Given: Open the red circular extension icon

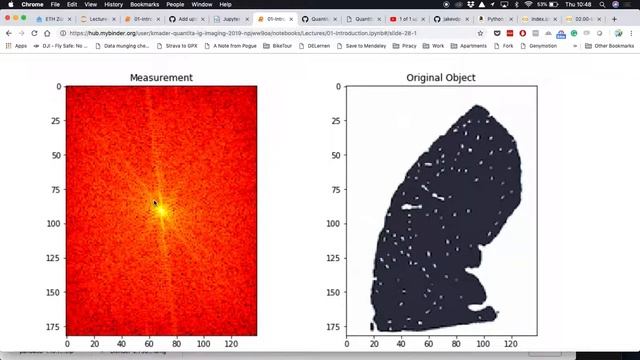Looking at the screenshot, I should [522, 33].
